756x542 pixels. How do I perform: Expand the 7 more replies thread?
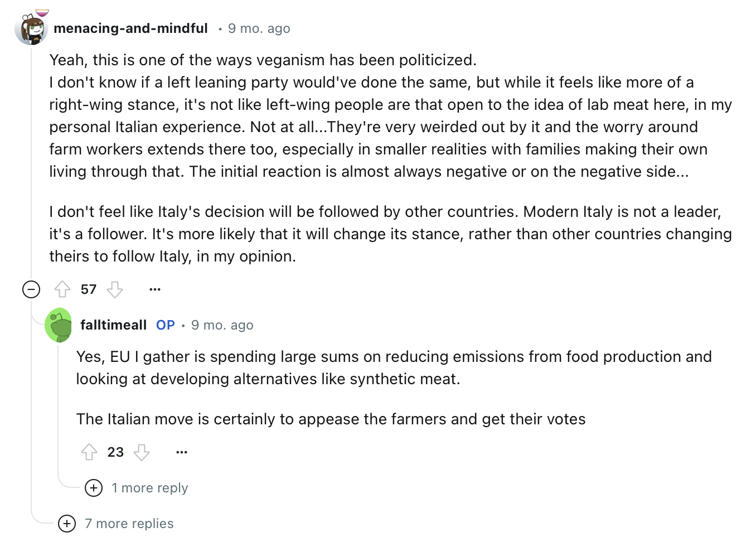(x=67, y=524)
